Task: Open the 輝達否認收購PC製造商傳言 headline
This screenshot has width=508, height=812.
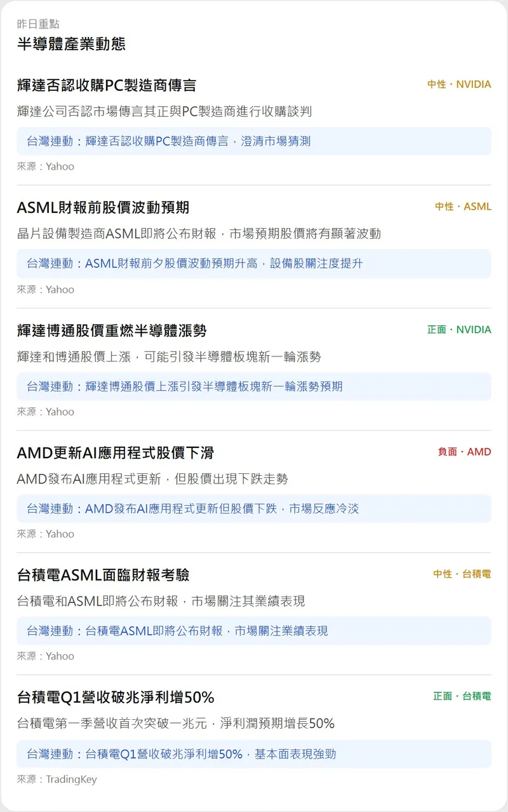Action: [106, 85]
